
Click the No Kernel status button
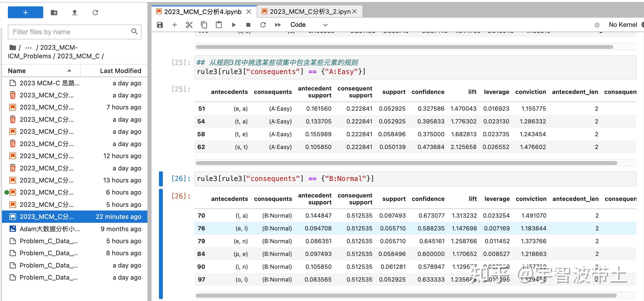[x=622, y=25]
